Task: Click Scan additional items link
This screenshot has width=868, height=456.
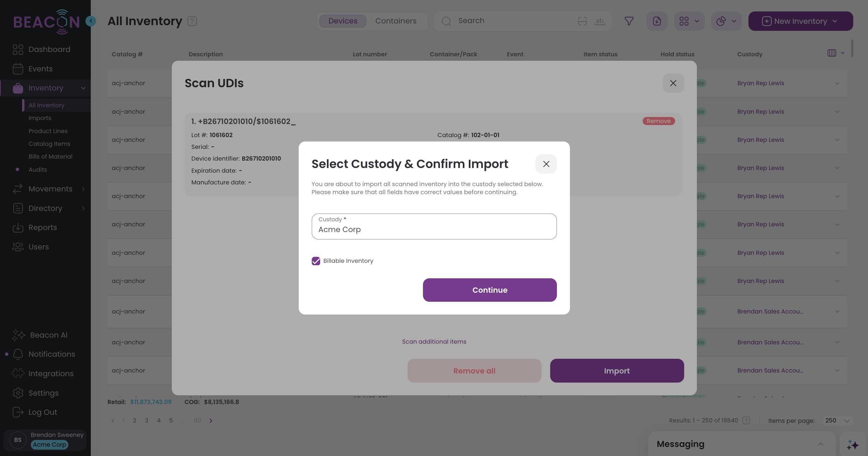Action: 434,342
